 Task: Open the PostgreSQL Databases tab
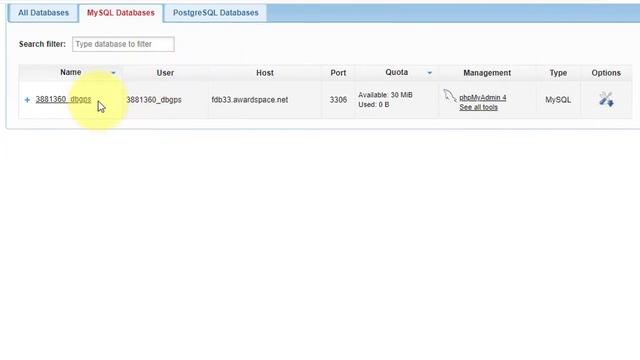coord(216,13)
